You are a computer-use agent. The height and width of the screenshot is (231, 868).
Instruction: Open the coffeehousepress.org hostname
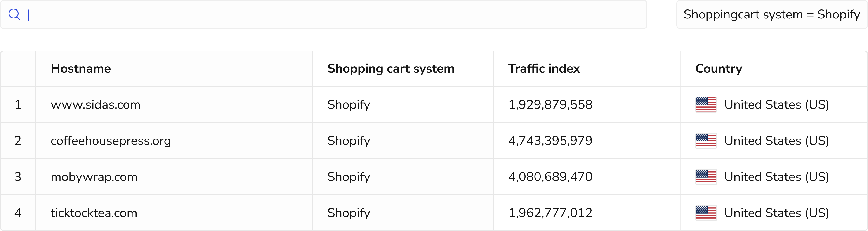[x=111, y=141]
